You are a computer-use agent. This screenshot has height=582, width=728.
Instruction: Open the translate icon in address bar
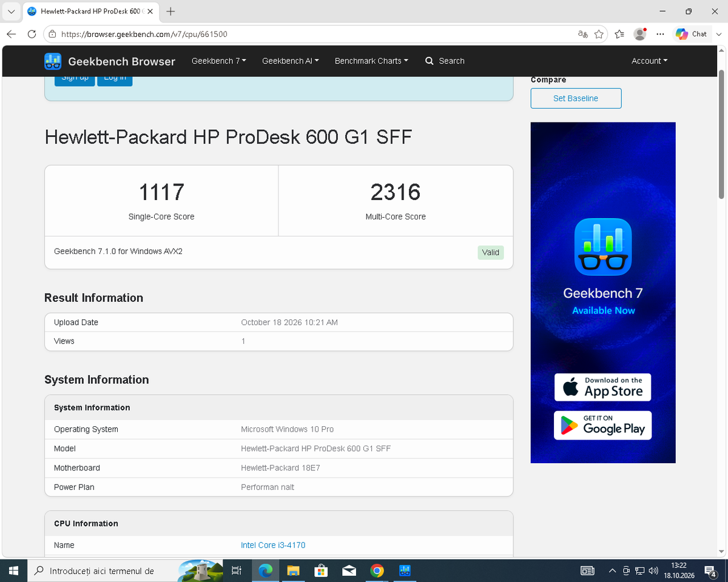582,35
